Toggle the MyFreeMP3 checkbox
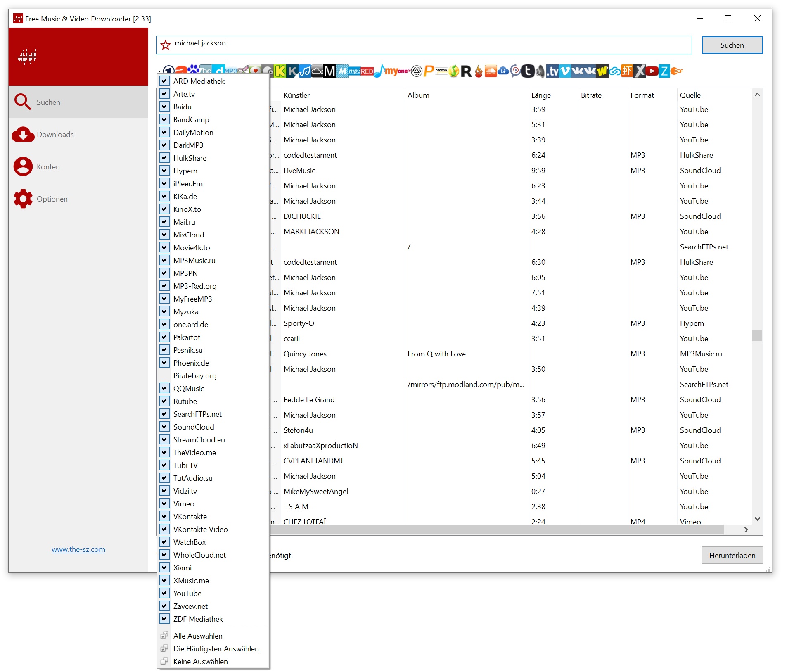794x672 pixels. (165, 299)
